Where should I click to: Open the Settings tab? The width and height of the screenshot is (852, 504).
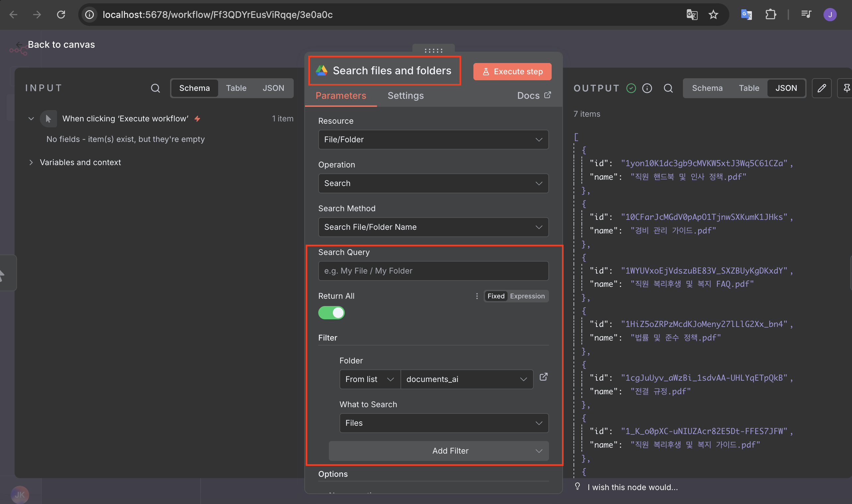(405, 96)
